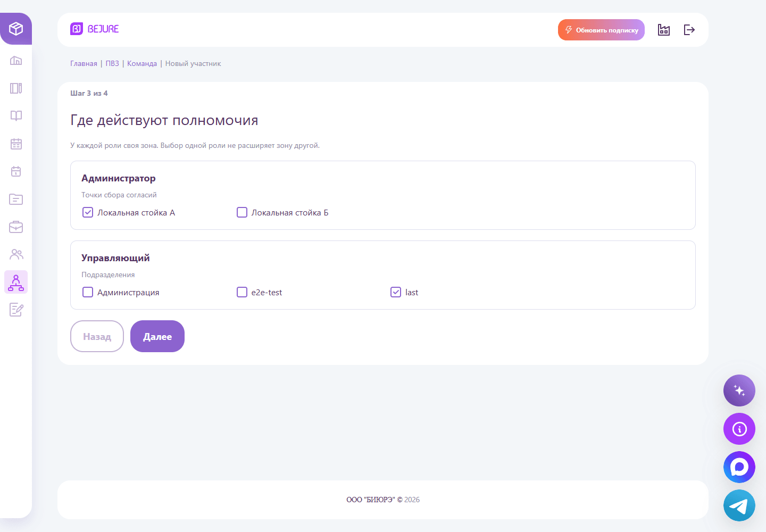Click the Новый участник breadcrumb text
Image resolution: width=766 pixels, height=532 pixels.
pos(193,63)
